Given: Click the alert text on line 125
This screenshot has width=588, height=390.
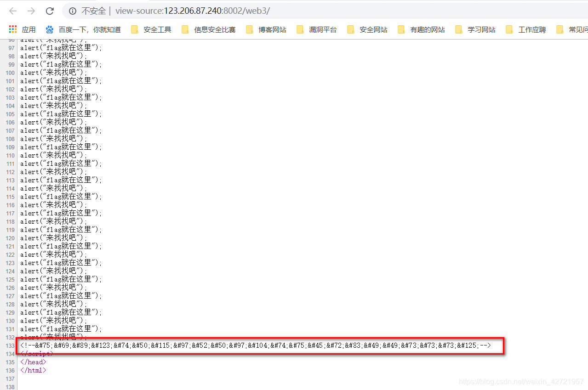Looking at the screenshot, I should pos(61,279).
